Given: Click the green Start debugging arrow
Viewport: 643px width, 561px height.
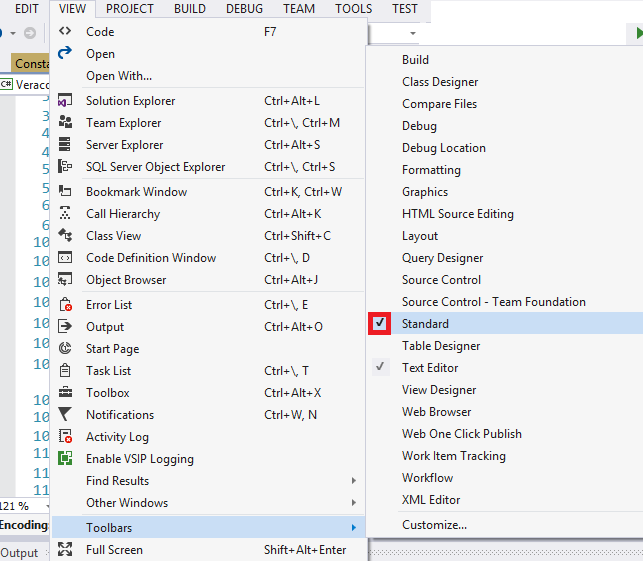Looking at the screenshot, I should [x=638, y=33].
